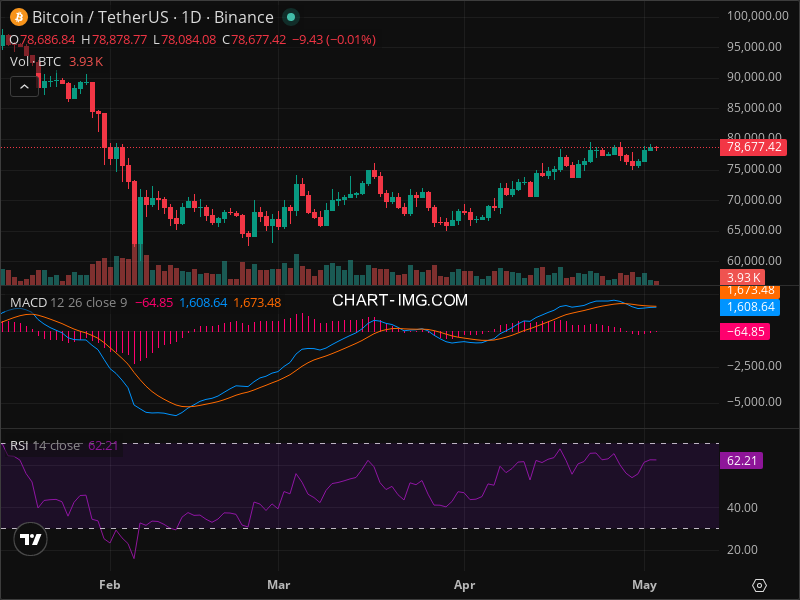Select the MACD 12 26 close 9 legend
The height and width of the screenshot is (600, 800).
pos(68,303)
